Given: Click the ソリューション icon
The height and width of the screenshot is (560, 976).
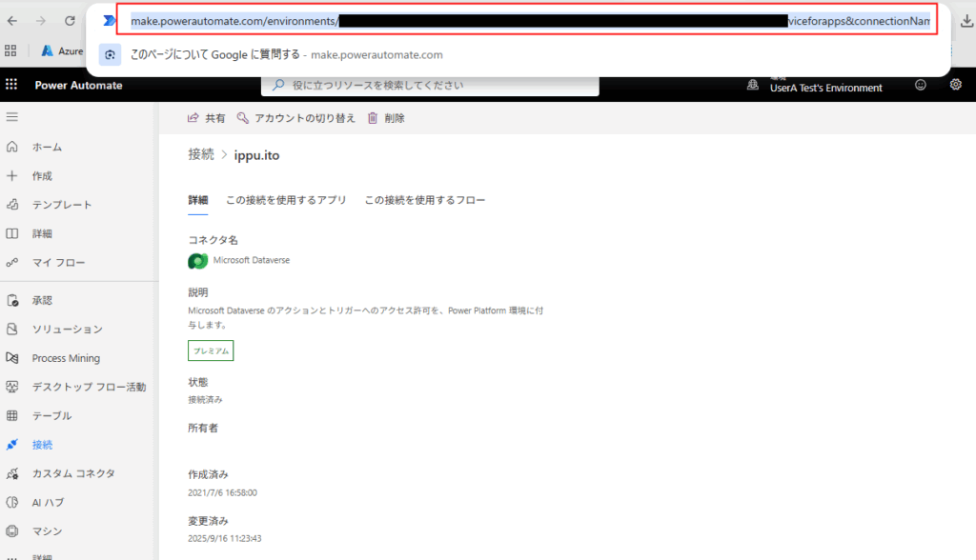Looking at the screenshot, I should [x=11, y=330].
